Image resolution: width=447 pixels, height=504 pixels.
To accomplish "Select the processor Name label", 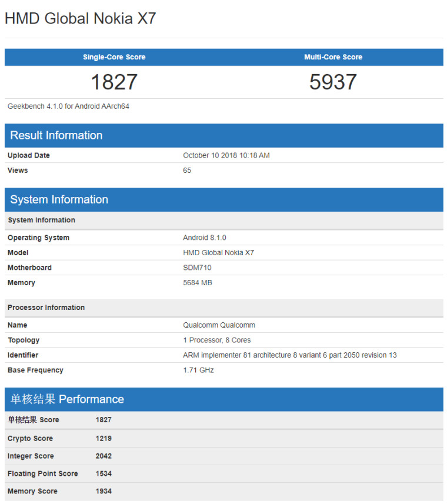I will click(18, 325).
